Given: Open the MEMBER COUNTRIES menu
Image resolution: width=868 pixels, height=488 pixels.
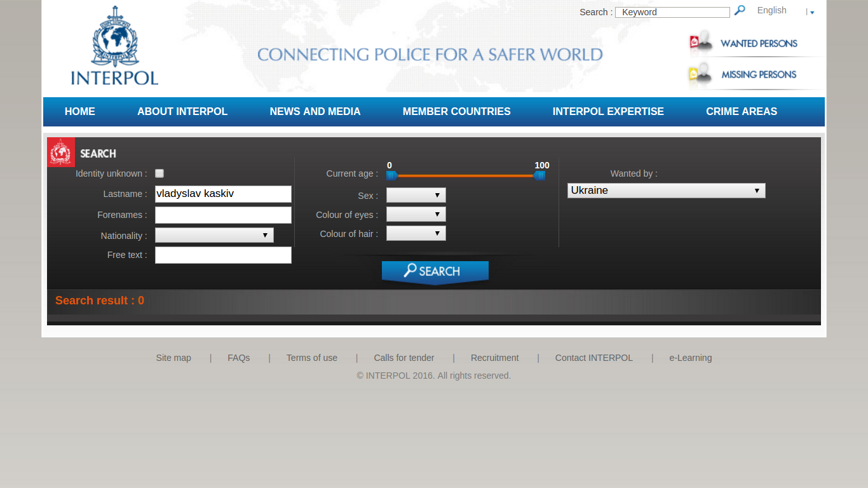Looking at the screenshot, I should 457,111.
